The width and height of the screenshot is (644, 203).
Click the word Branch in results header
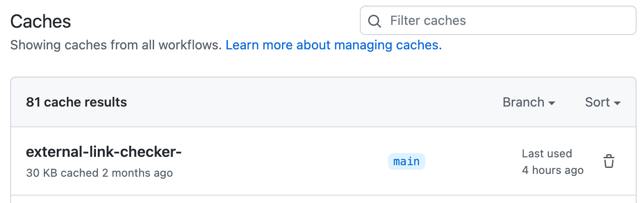pos(523,102)
